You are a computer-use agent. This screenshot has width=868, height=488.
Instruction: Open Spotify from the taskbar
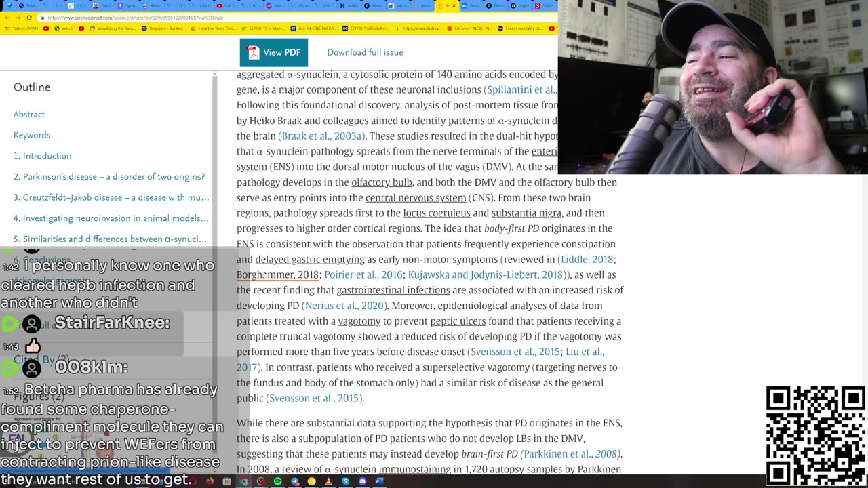coord(278,481)
